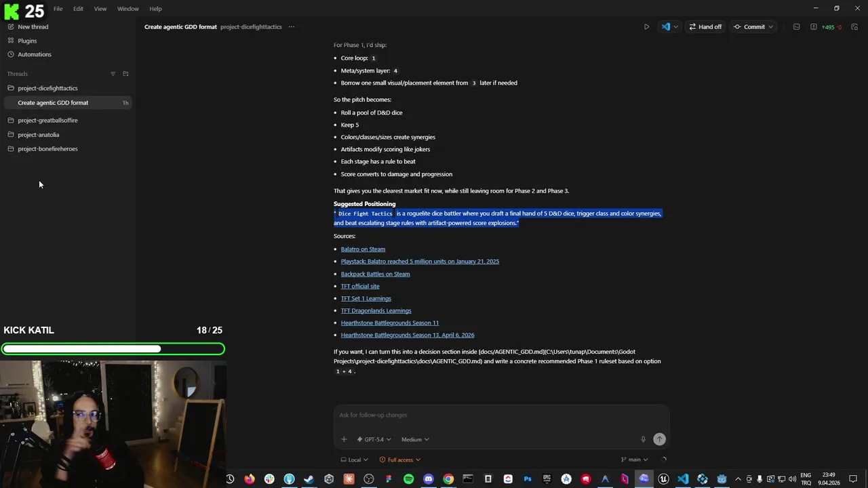Open the Full access permissions dropdown

[400, 460]
